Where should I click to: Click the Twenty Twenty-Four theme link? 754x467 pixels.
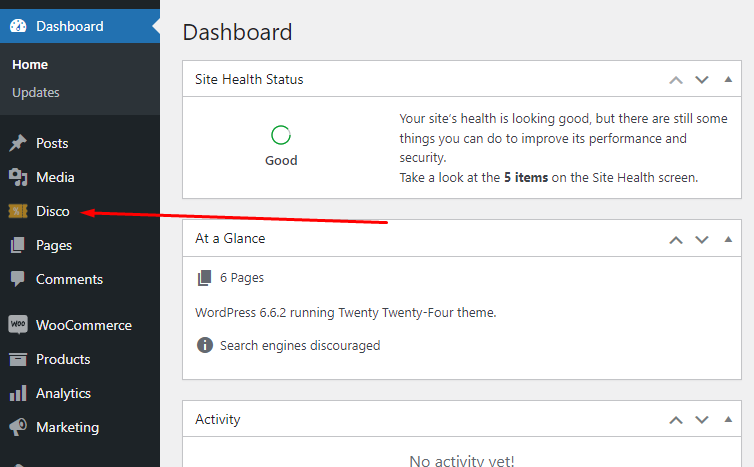pyautogui.click(x=396, y=313)
